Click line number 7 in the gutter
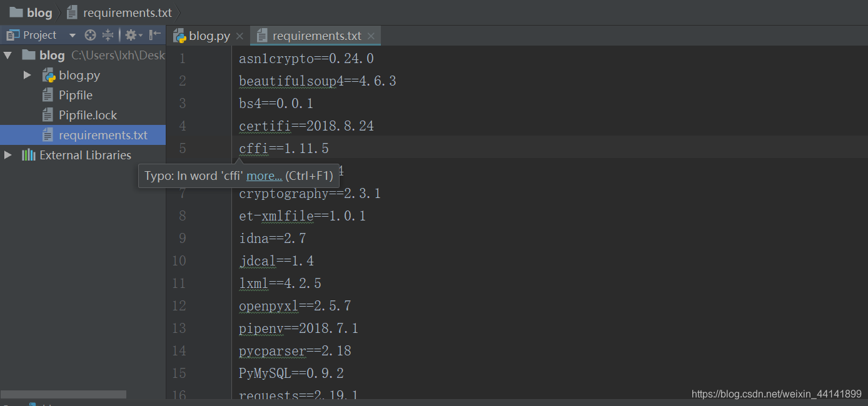This screenshot has height=406, width=868. tap(182, 193)
